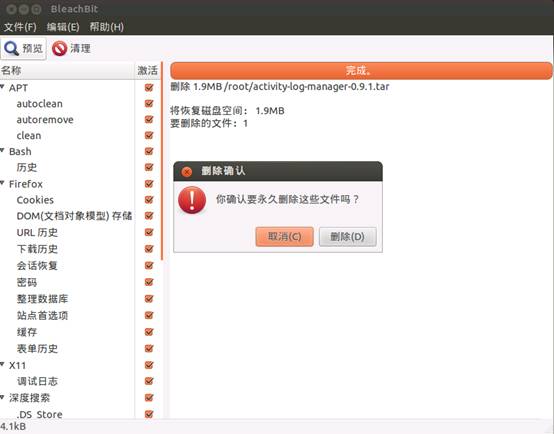The image size is (554, 434).
Task: Collapse the X11 tree group
Action: pos(2,364)
